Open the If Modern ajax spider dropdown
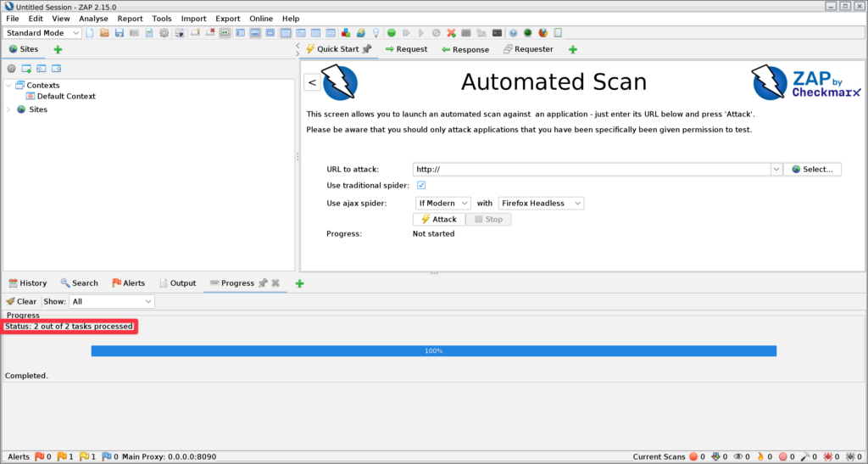868x464 pixels. click(x=442, y=204)
